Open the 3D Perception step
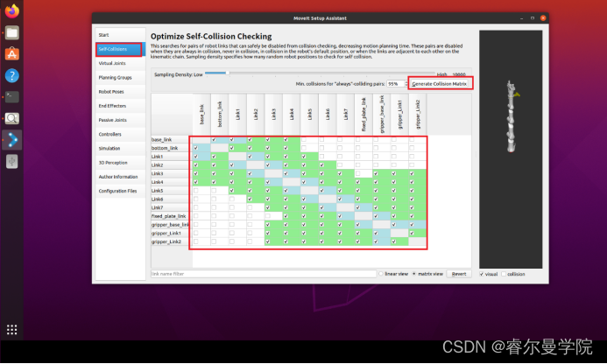 tap(120, 163)
